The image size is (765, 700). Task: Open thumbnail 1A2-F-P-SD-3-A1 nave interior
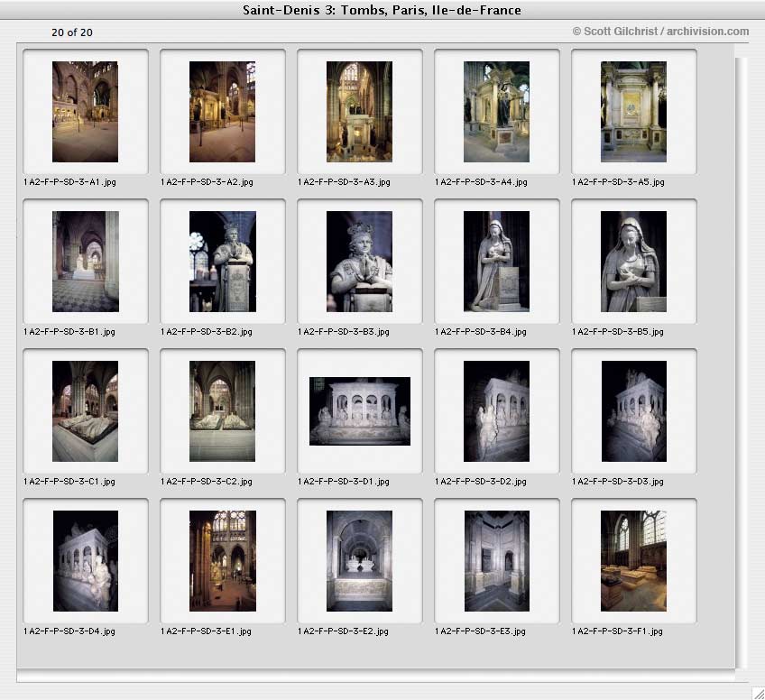point(86,112)
